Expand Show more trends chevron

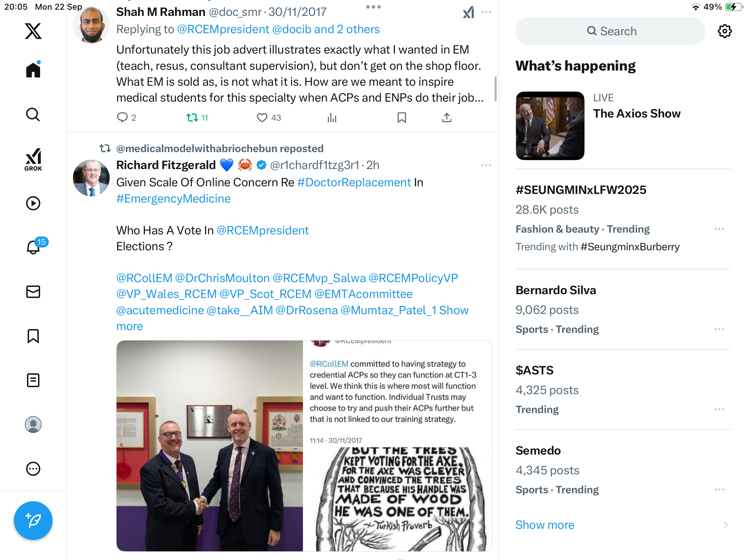726,525
